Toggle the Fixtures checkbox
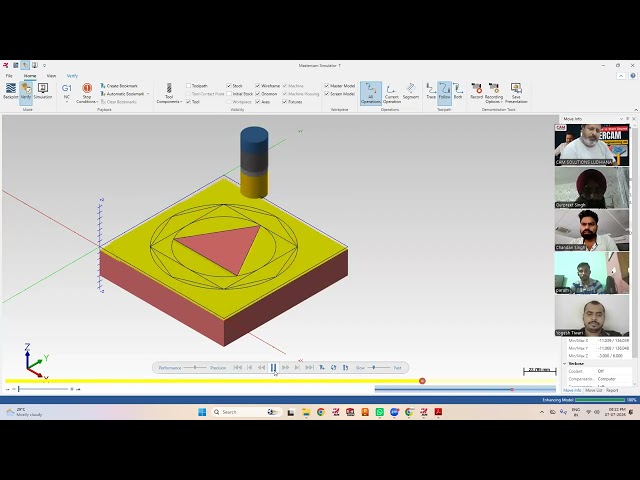 tap(284, 102)
